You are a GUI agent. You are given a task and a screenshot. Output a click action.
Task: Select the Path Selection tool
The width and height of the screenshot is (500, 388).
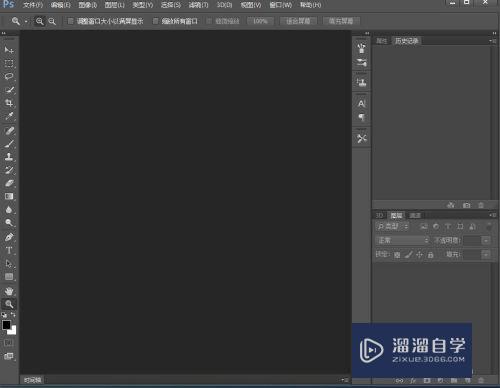point(9,264)
